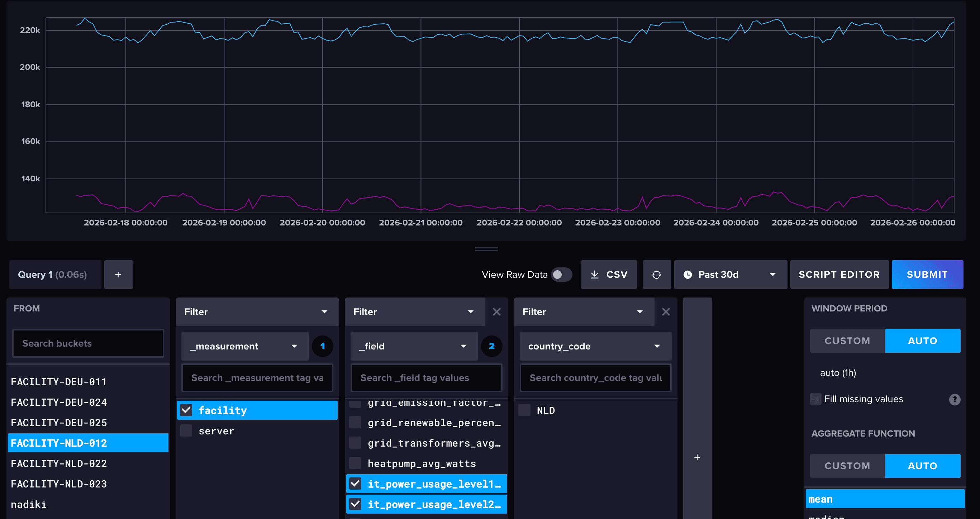This screenshot has height=519, width=980.
Task: Click the clock icon in the time range selector
Action: [689, 274]
